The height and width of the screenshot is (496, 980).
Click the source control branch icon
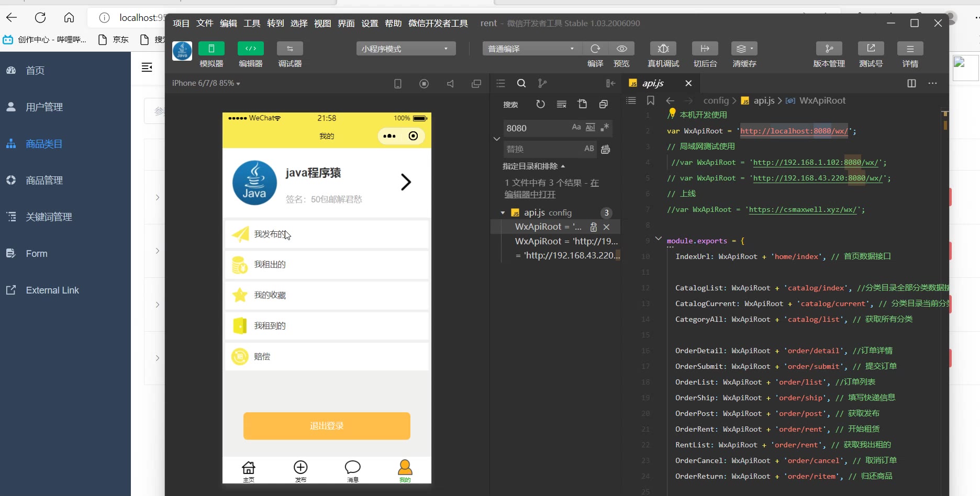click(x=542, y=83)
